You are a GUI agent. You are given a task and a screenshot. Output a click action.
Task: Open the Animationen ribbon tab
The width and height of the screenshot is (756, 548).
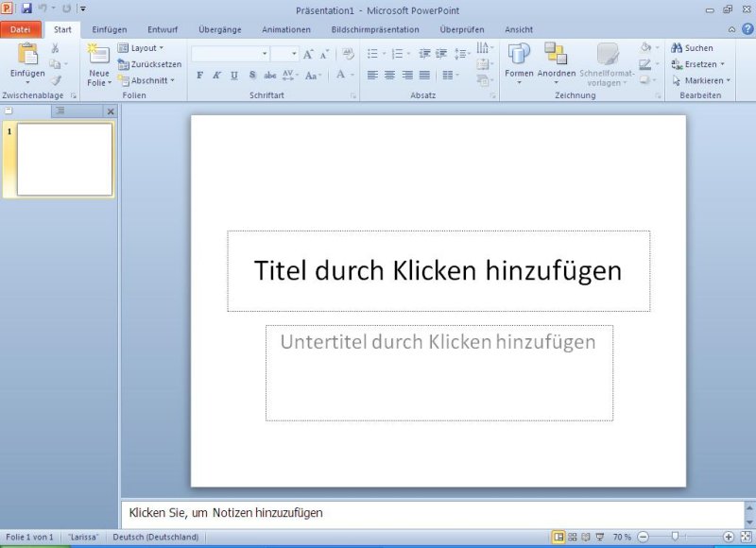pos(285,29)
